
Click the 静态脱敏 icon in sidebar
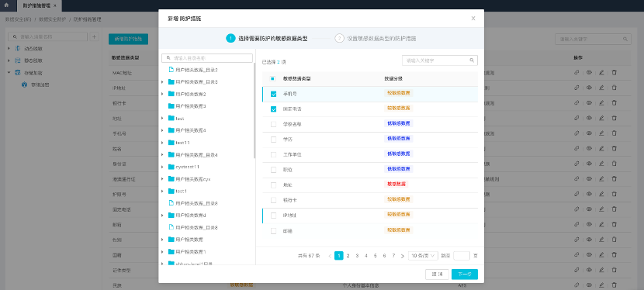pyautogui.click(x=18, y=60)
